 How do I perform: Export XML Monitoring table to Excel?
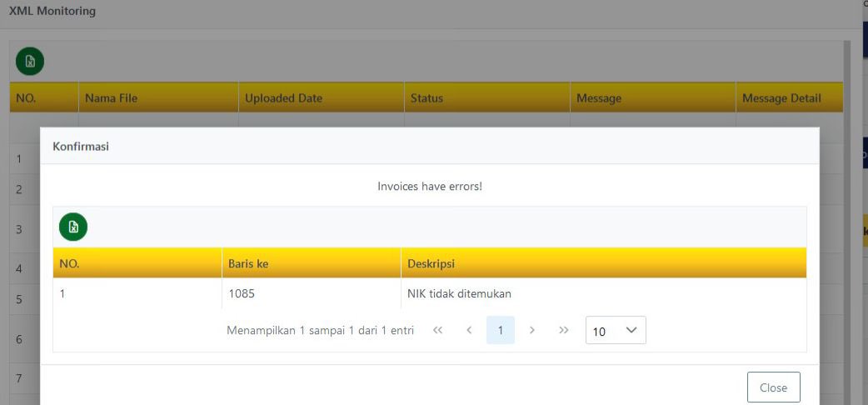pos(30,62)
